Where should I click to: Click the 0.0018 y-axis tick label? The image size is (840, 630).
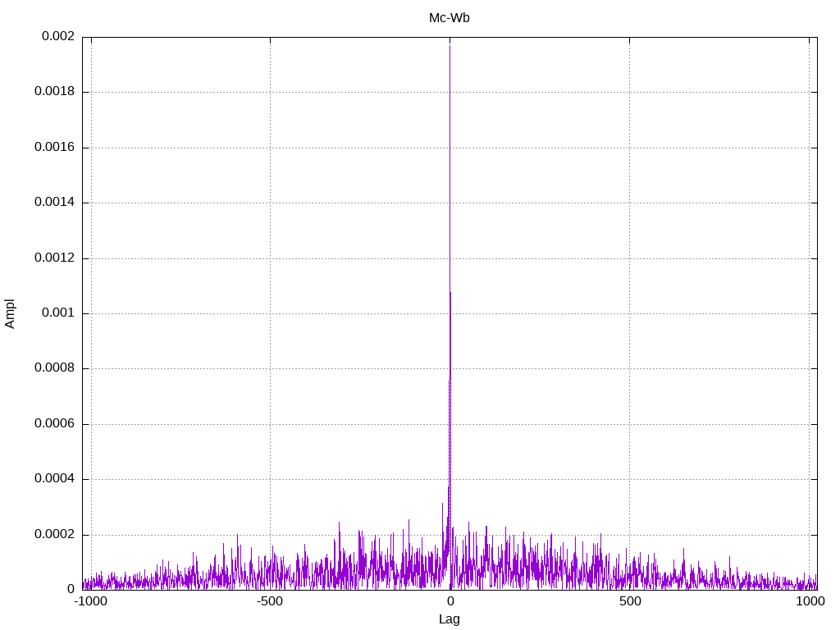click(54, 92)
